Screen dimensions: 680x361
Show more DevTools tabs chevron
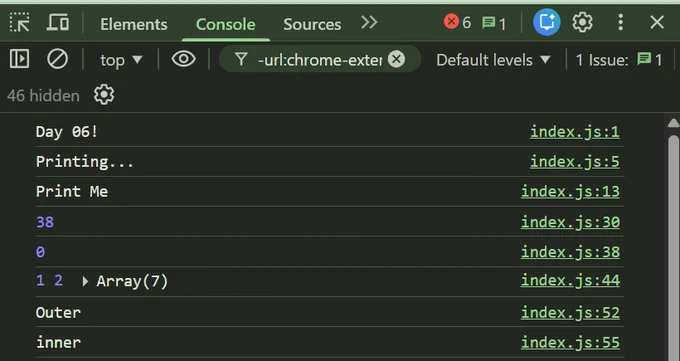click(369, 22)
